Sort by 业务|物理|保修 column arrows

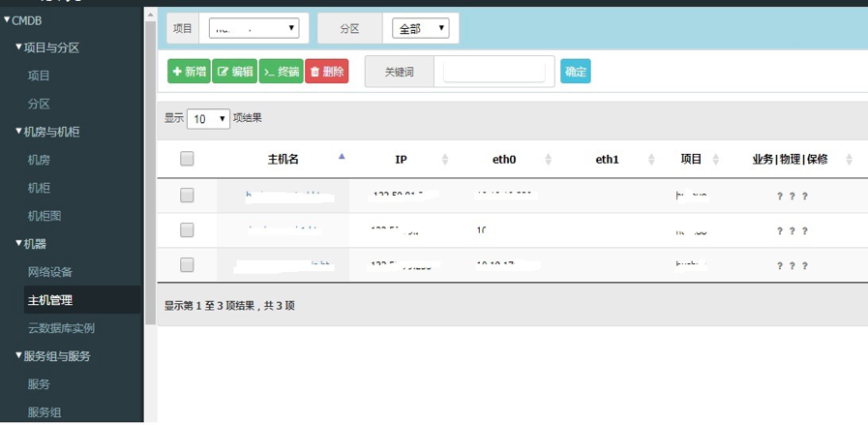pos(850,160)
